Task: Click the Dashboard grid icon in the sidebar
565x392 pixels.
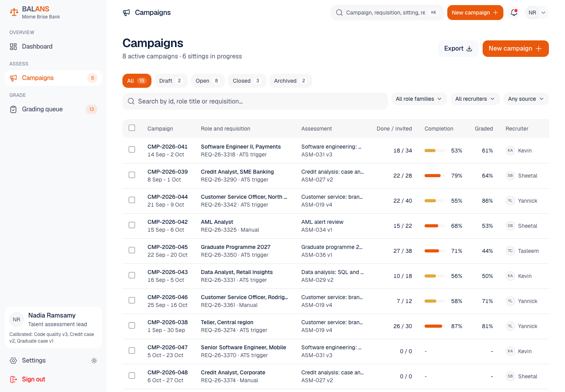Action: [x=13, y=47]
